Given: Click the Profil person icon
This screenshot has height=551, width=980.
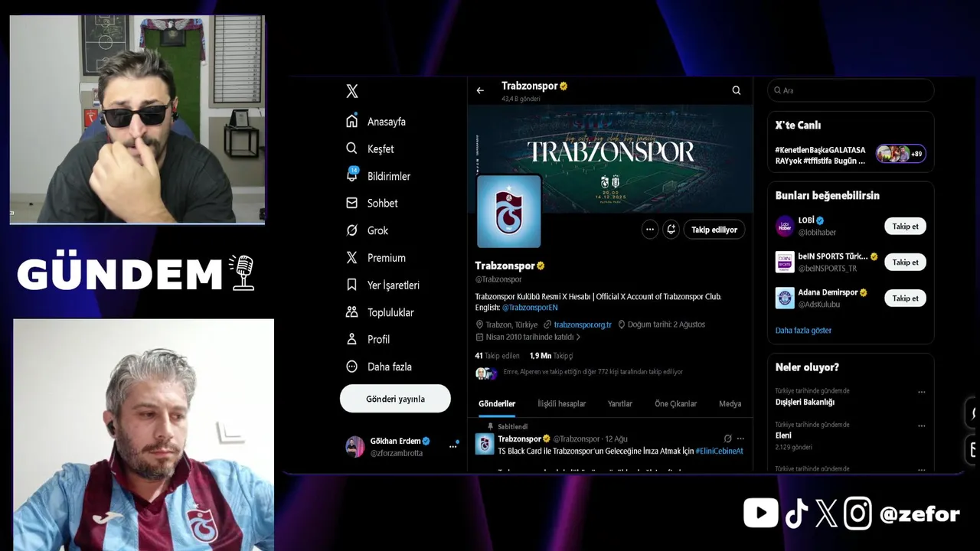Looking at the screenshot, I should pyautogui.click(x=352, y=339).
